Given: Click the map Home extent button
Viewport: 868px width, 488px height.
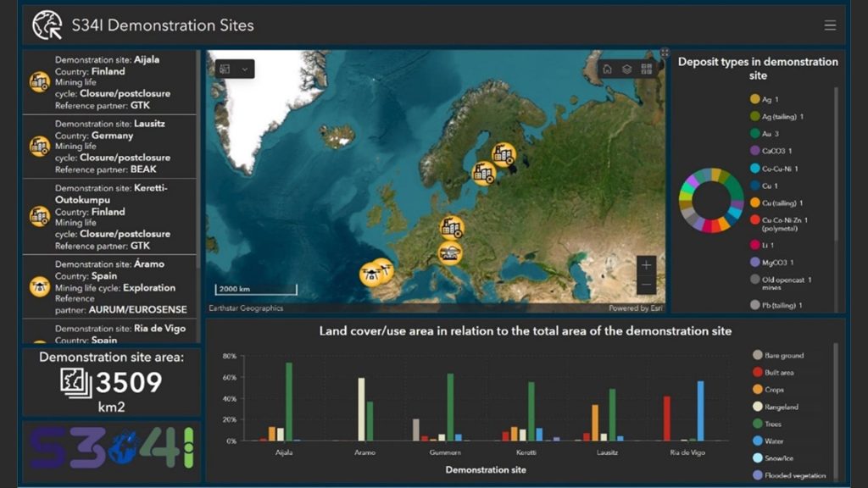Looking at the screenshot, I should (608, 69).
